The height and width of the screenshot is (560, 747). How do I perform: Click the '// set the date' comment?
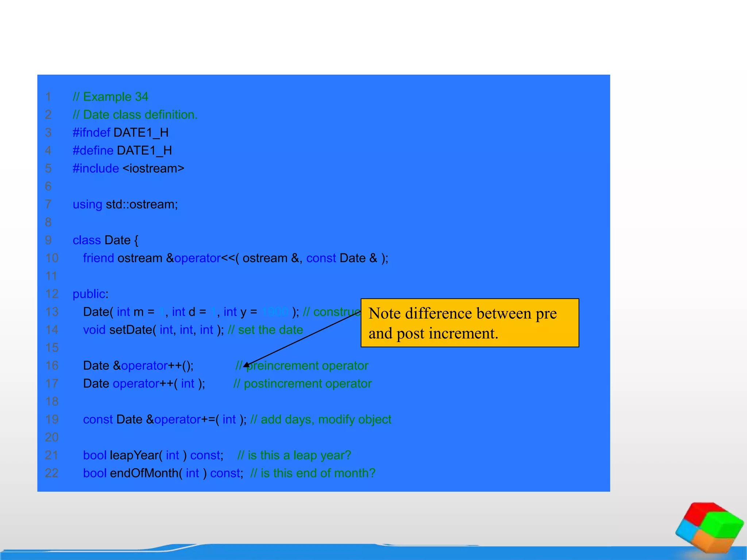(x=266, y=330)
